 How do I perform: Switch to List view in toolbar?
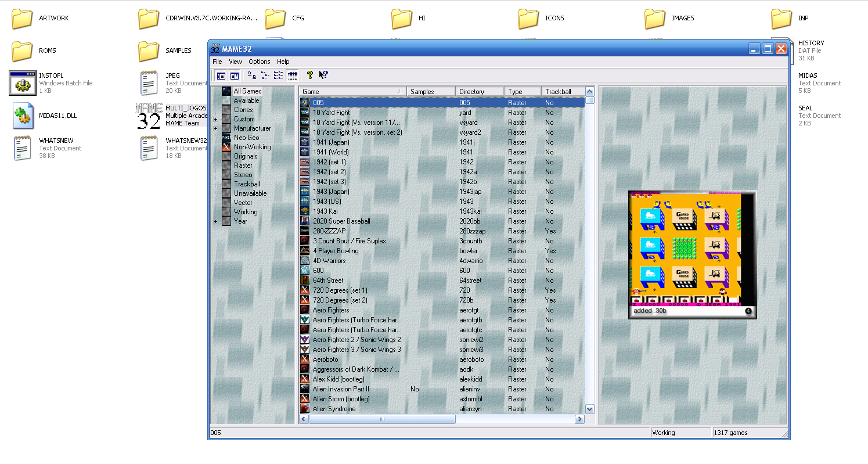tap(279, 75)
